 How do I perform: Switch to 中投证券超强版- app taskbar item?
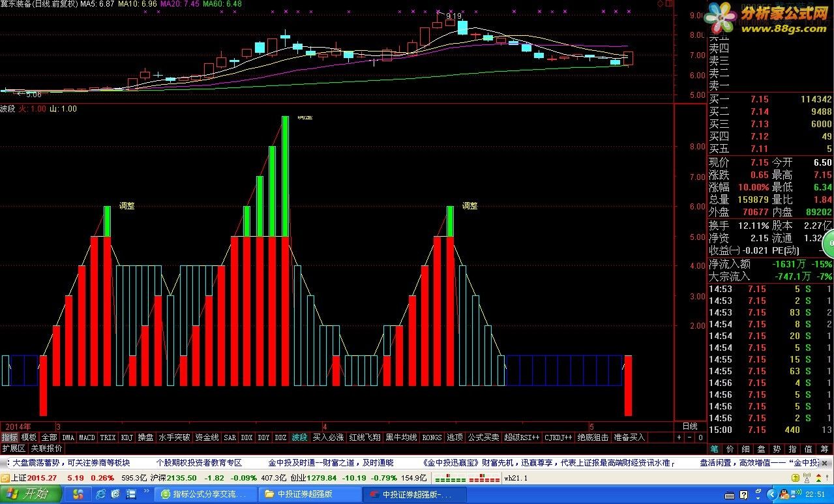tap(413, 494)
